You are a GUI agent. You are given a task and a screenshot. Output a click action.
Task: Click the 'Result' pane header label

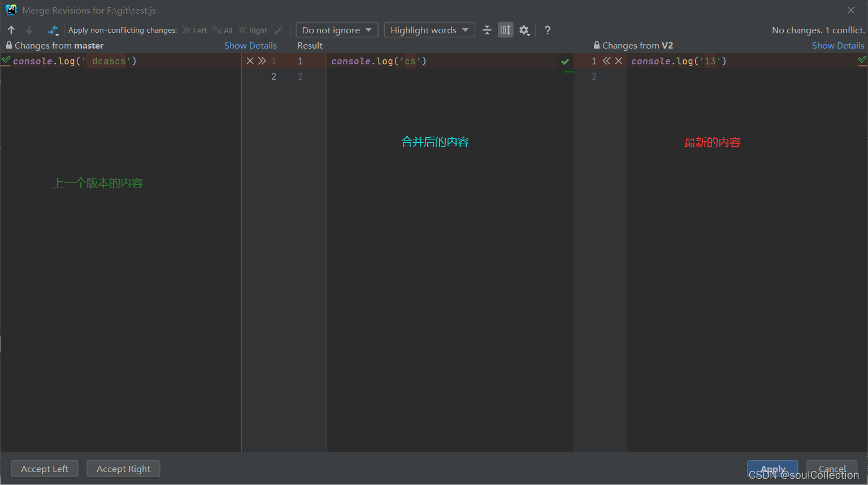tap(310, 45)
